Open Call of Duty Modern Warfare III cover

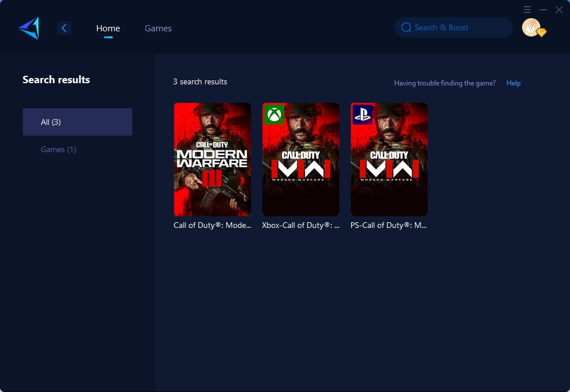point(212,160)
